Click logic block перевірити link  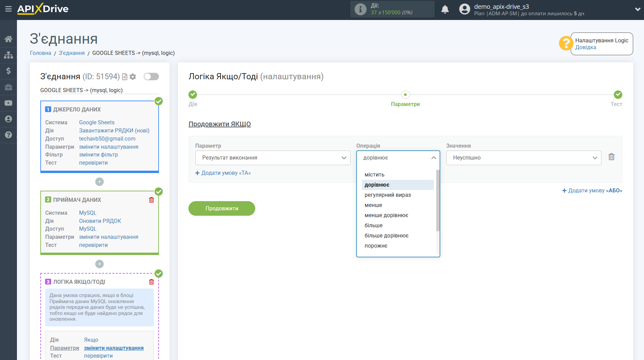(x=98, y=356)
